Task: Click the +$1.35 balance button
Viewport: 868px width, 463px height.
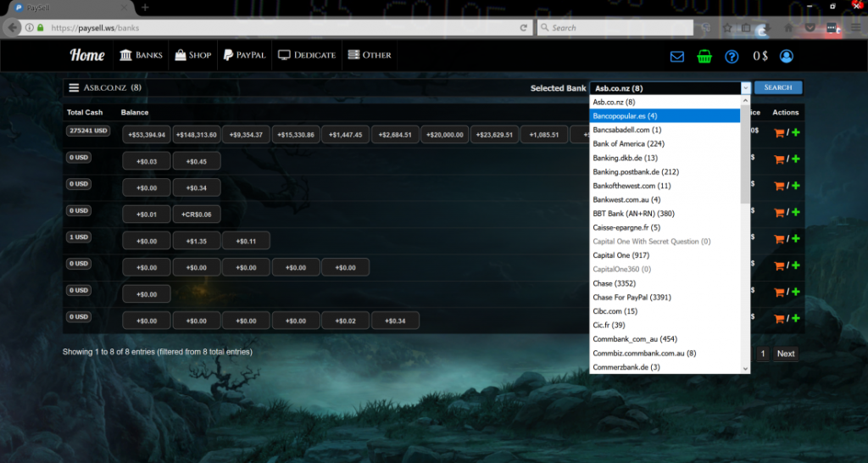Action: point(197,241)
